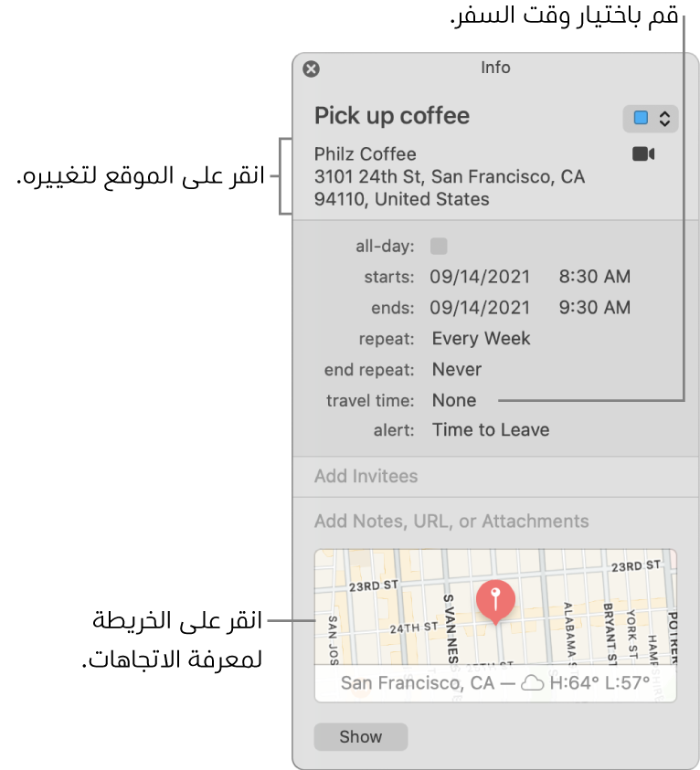The width and height of the screenshot is (700, 770).
Task: Select the start time 8:30 AM
Action: pos(594,277)
